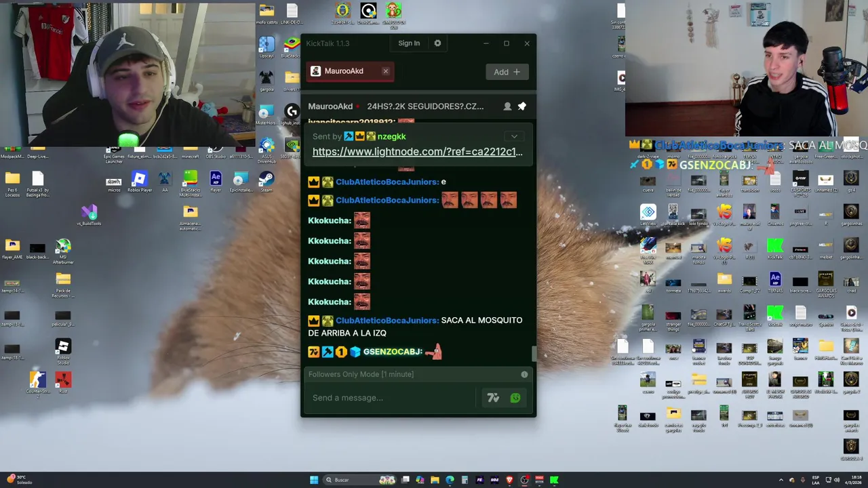The image size is (868, 488).
Task: Click ClubAtleticoBocaJuniors name on the "e" message
Action: 387,182
